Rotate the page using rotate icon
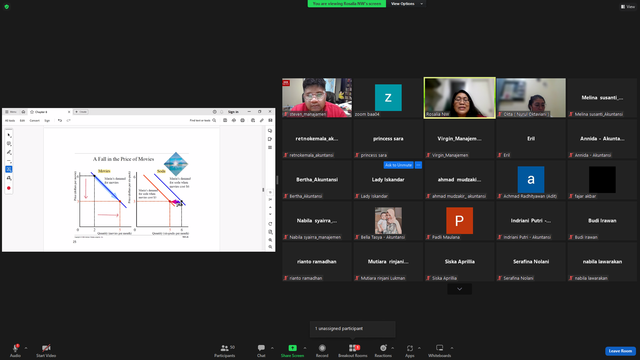 coord(270,224)
